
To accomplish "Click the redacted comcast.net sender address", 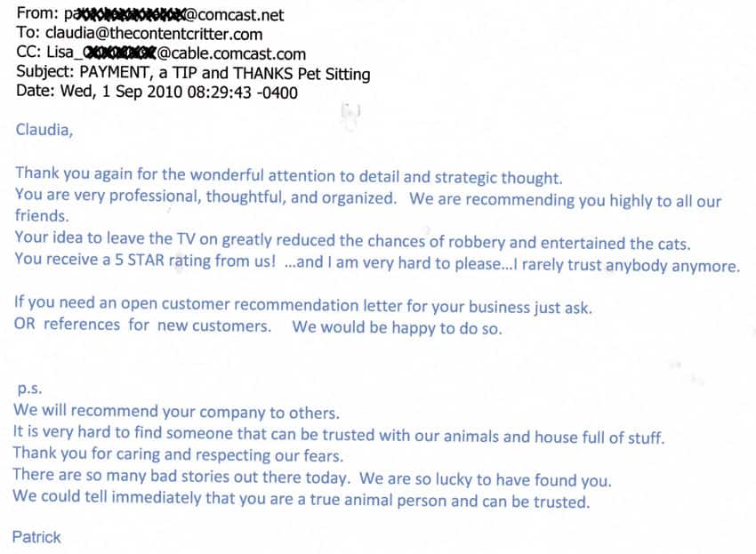I will [174, 15].
